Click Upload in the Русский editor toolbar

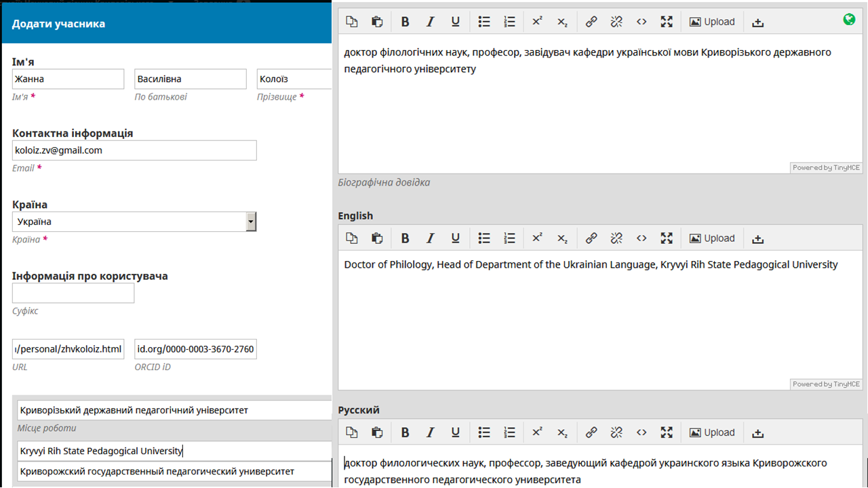[712, 432]
